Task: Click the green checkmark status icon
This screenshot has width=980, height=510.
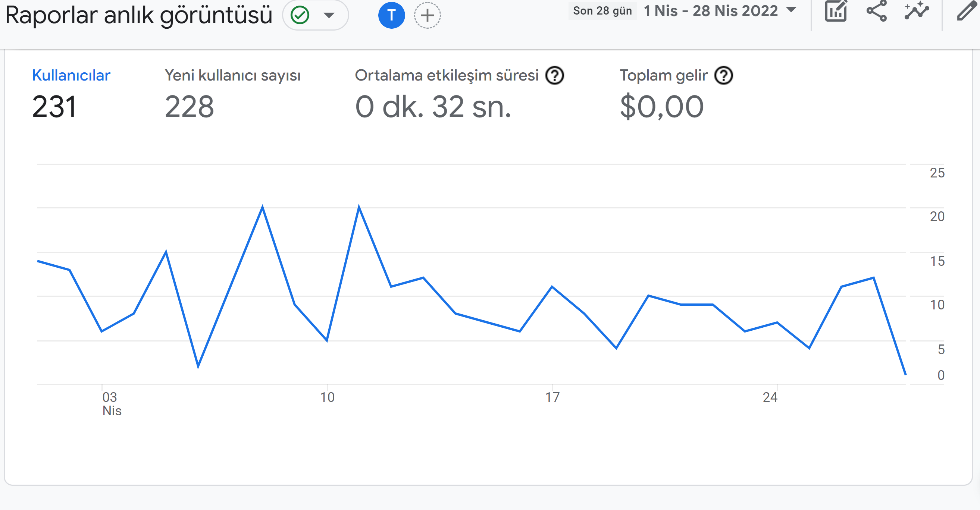Action: pyautogui.click(x=300, y=15)
